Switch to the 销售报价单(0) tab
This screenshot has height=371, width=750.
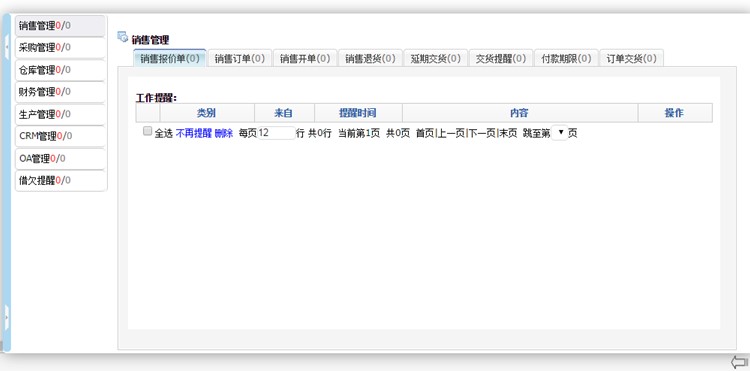(x=170, y=58)
